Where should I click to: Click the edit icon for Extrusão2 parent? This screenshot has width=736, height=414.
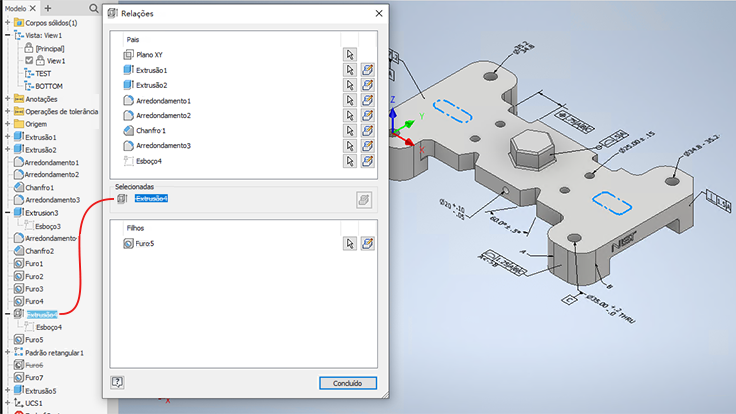[368, 85]
